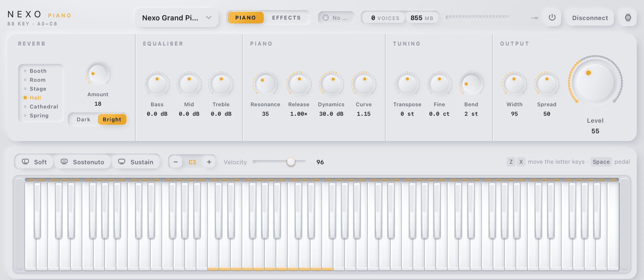Click the Mid equaliser knob
This screenshot has width=644, height=280.
pos(189,84)
